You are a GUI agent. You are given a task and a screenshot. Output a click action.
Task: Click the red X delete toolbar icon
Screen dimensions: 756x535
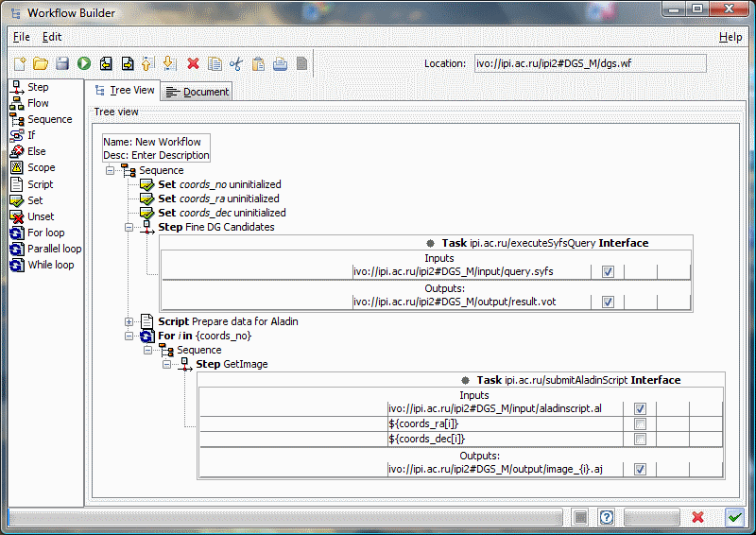(x=193, y=63)
